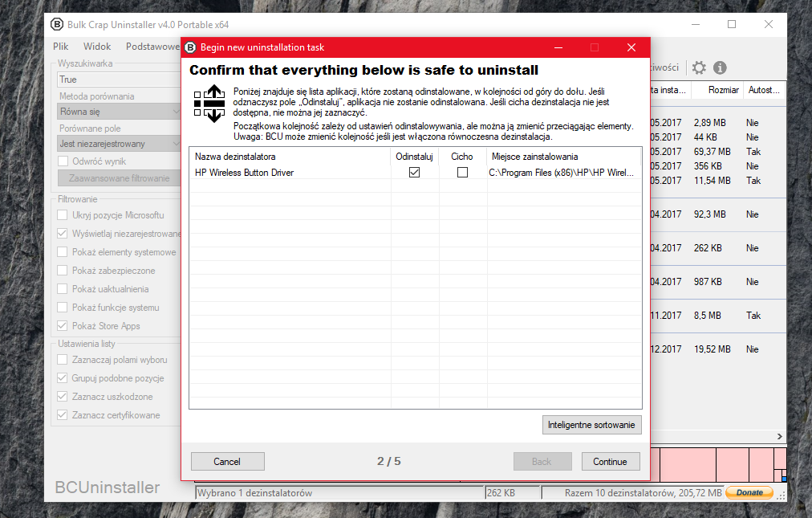Enable Pokaż funkcje systemu checkbox

coord(62,308)
